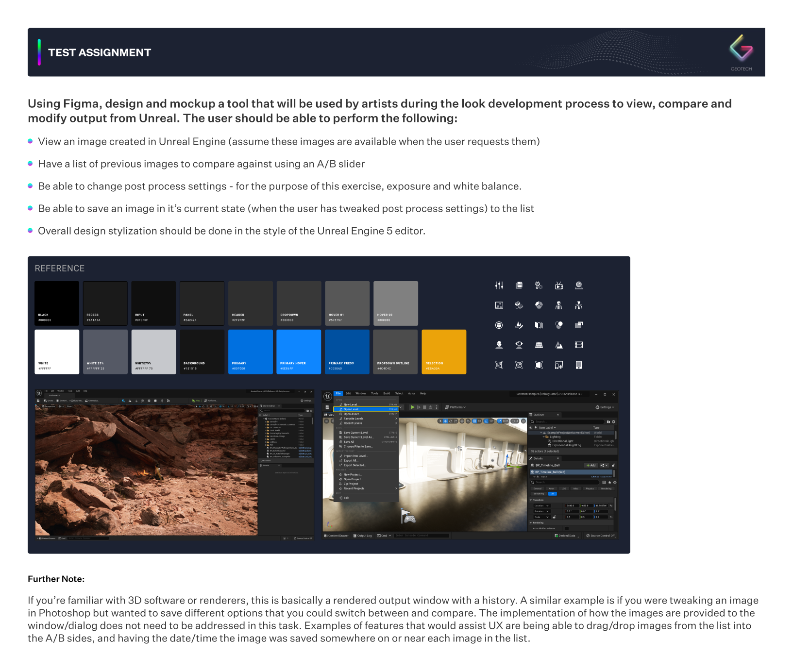
Task: Click the stacked floppy disk save icon
Action: click(519, 286)
